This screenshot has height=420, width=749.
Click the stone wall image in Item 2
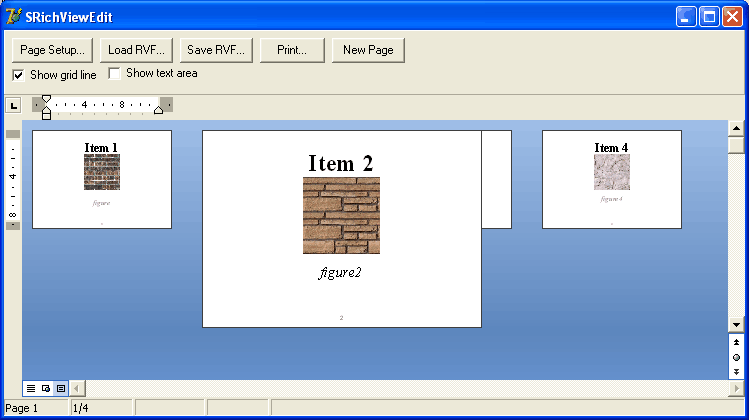click(341, 215)
